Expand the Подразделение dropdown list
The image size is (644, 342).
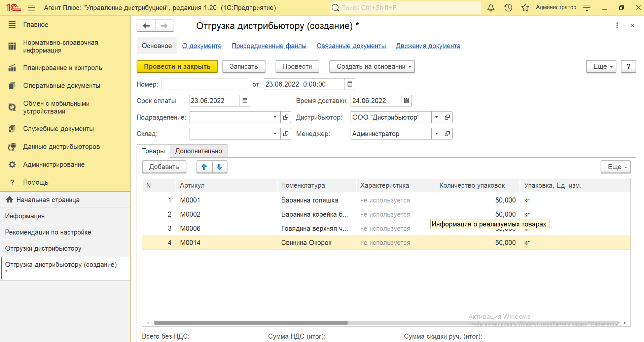pos(275,117)
